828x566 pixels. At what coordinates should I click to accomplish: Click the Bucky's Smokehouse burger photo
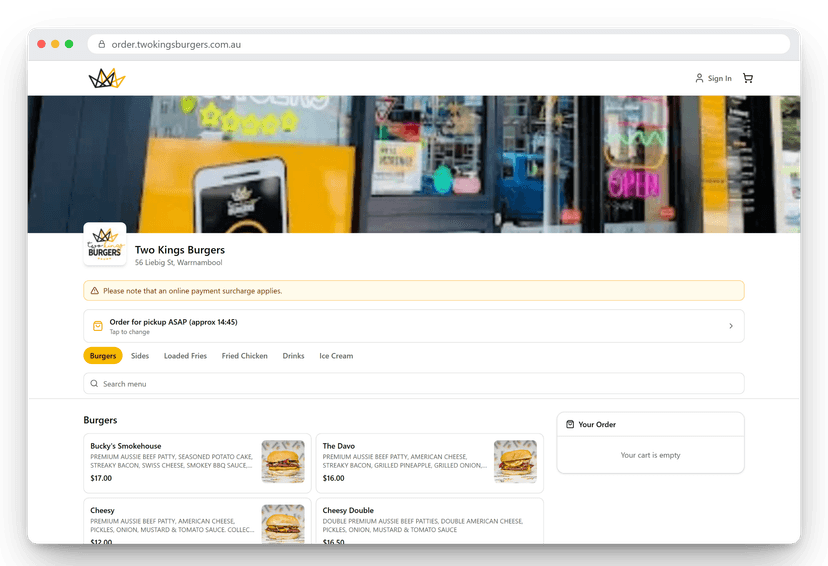[283, 461]
